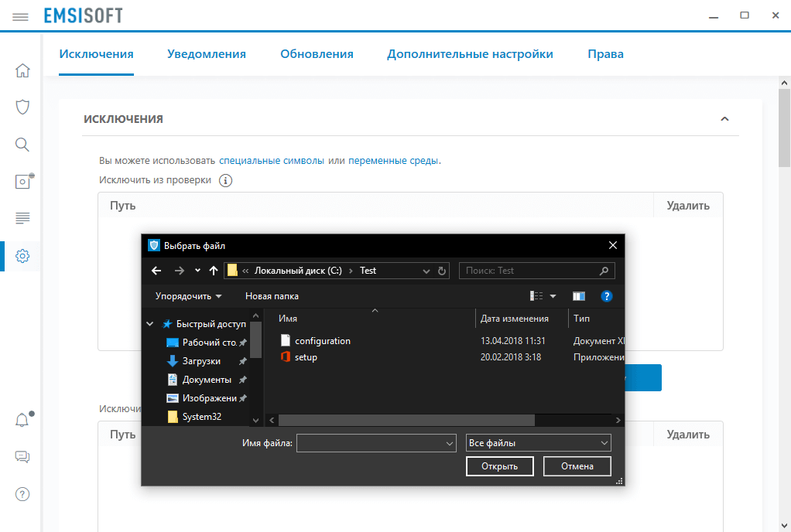The image size is (791, 532).
Task: Click the info icon beside Исключить из проверки
Action: (225, 180)
